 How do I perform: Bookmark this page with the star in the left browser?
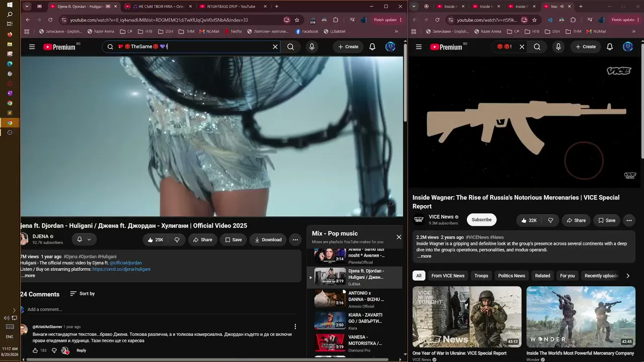tap(297, 20)
